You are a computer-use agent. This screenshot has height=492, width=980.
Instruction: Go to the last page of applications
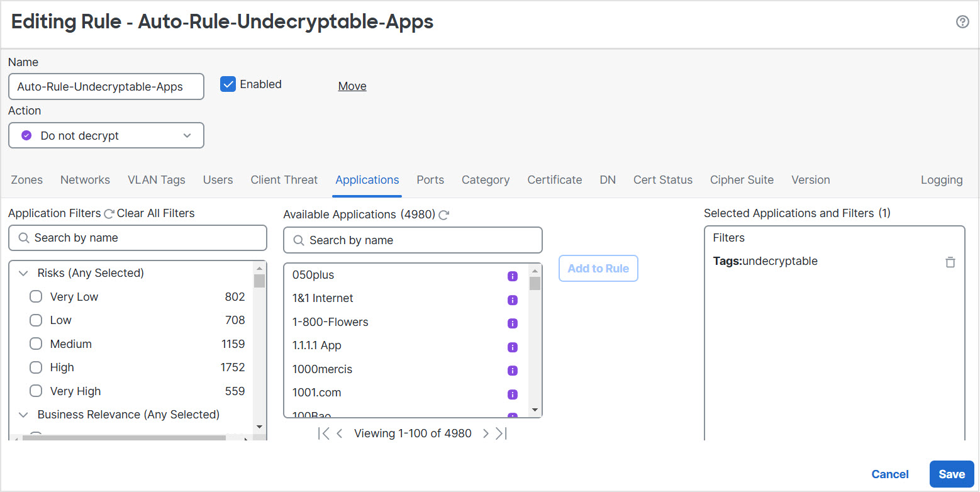pos(501,433)
